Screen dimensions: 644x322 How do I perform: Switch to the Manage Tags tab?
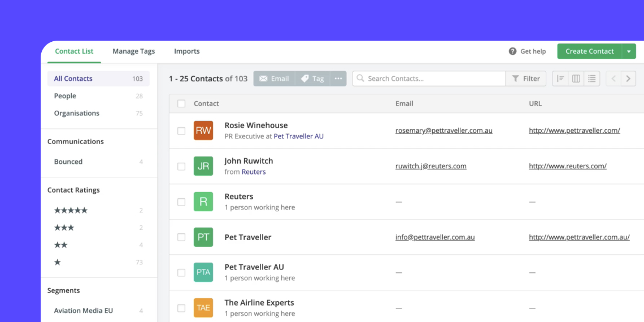click(x=134, y=51)
